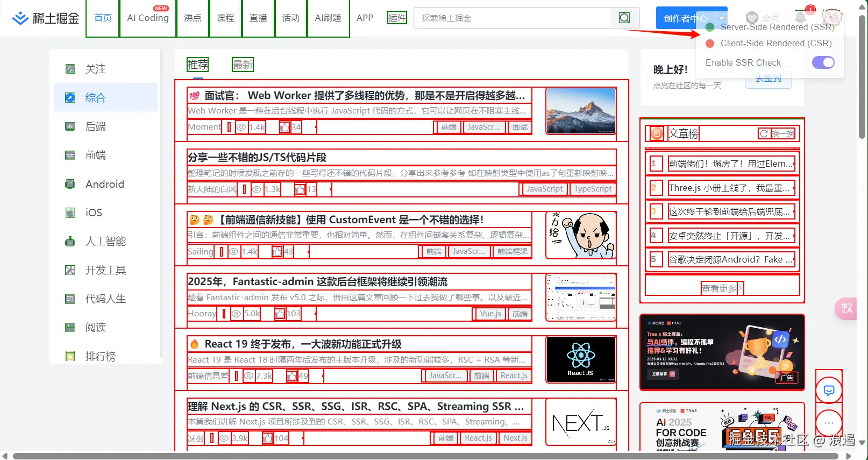Click the horizontal page scrollbar
The height and width of the screenshot is (460, 868).
pos(425,456)
